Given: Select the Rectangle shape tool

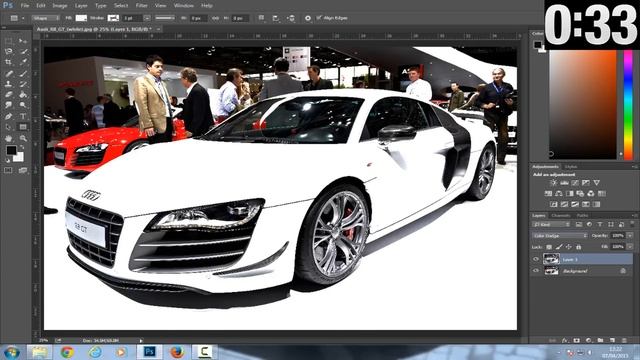Looking at the screenshot, I should tap(23, 127).
